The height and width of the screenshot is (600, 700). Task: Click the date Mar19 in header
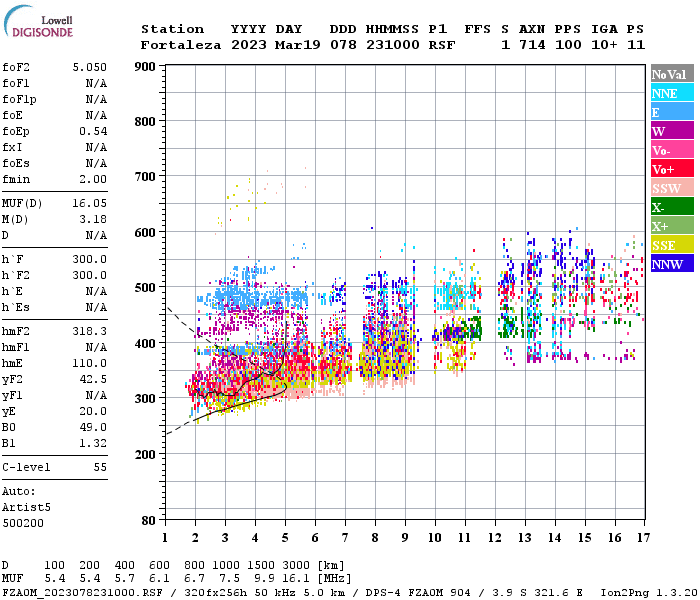(x=297, y=45)
